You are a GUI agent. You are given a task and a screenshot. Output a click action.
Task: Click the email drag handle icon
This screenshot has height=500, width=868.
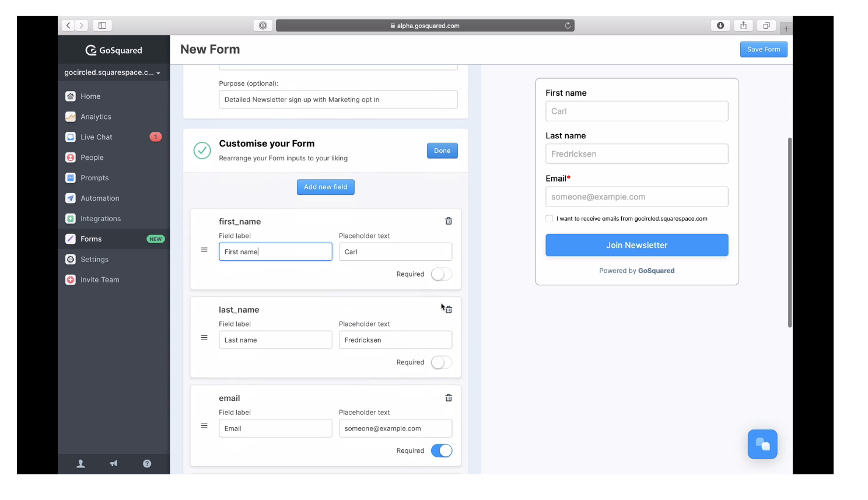204,426
